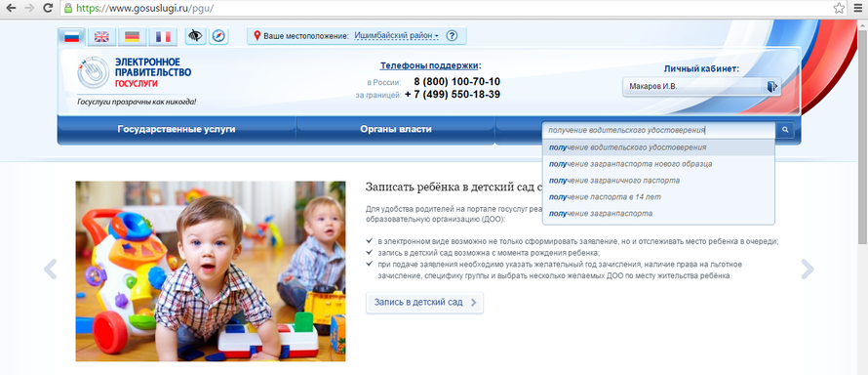This screenshot has width=868, height=375.
Task: Click the children playing banner image
Action: [x=211, y=271]
